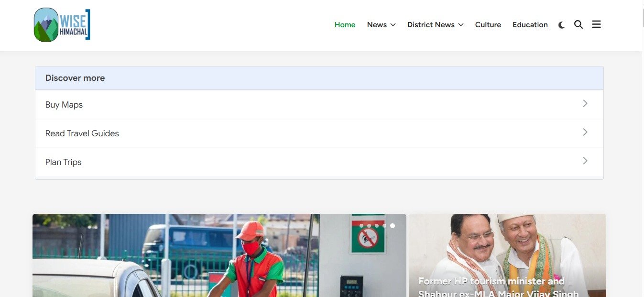The image size is (644, 297).
Task: Open the Culture menu item
Action: (x=488, y=25)
